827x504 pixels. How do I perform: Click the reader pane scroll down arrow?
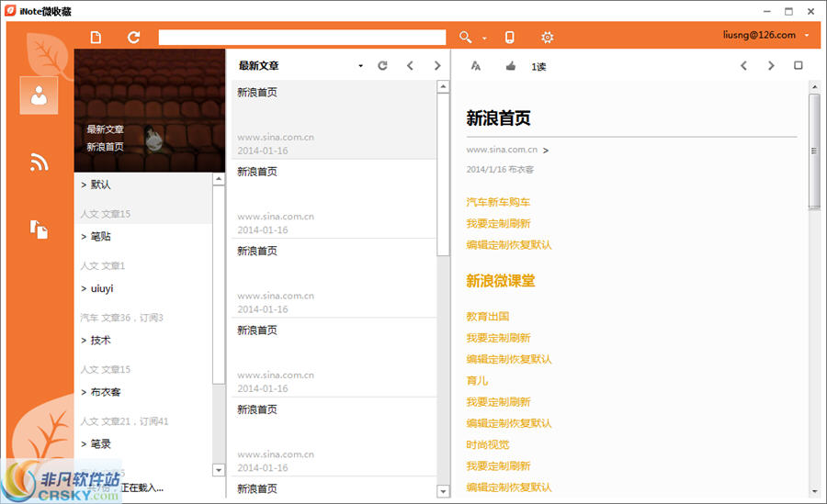coord(814,491)
